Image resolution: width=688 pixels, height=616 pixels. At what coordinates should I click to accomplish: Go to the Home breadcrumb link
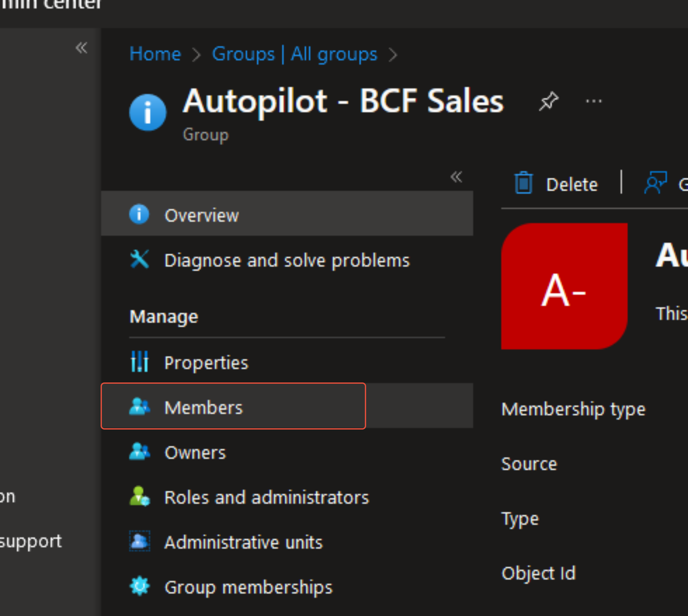point(155,54)
